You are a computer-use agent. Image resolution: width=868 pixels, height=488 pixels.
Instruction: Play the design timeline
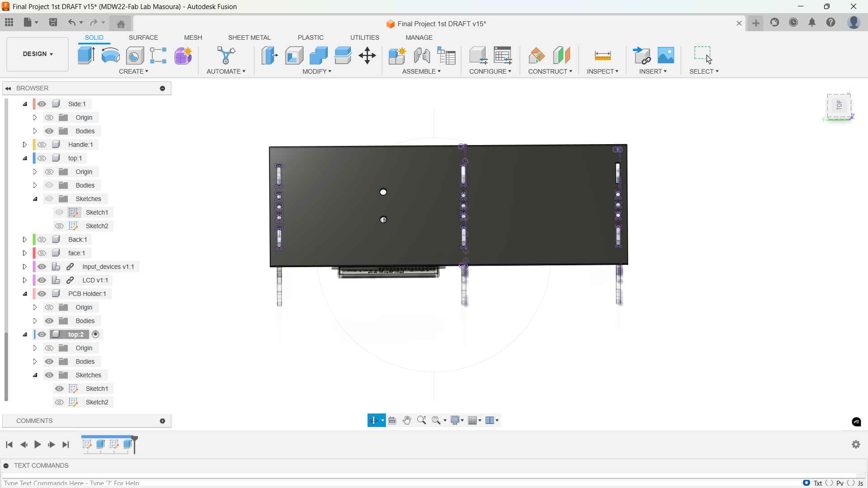[38, 445]
